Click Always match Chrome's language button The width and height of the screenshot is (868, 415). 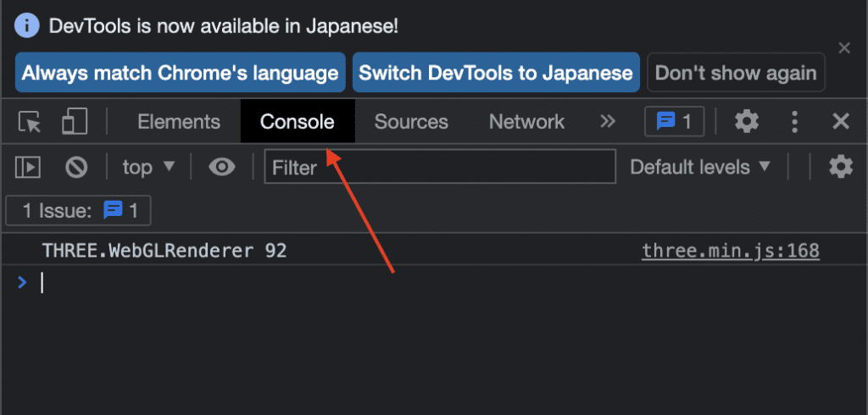click(181, 73)
